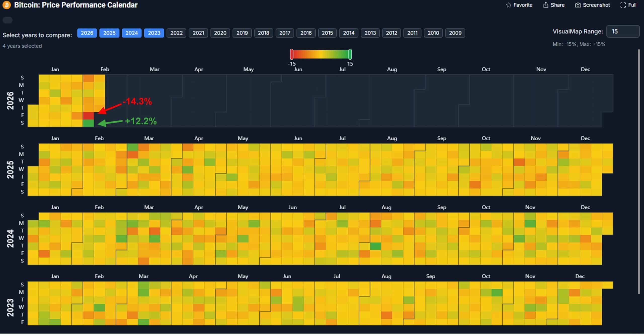
Task: Add 2012 to the year comparison
Action: click(x=391, y=33)
